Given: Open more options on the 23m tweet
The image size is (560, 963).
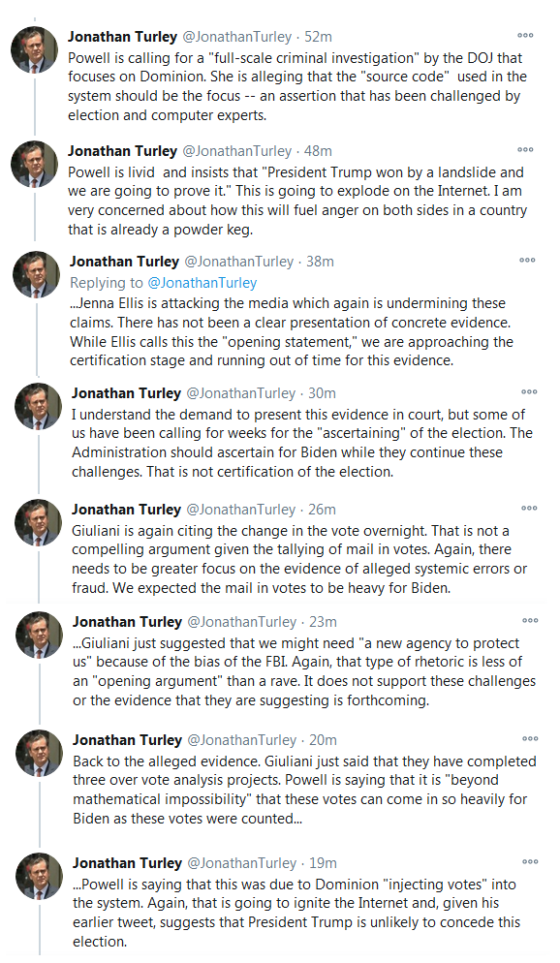Looking at the screenshot, I should point(530,620).
